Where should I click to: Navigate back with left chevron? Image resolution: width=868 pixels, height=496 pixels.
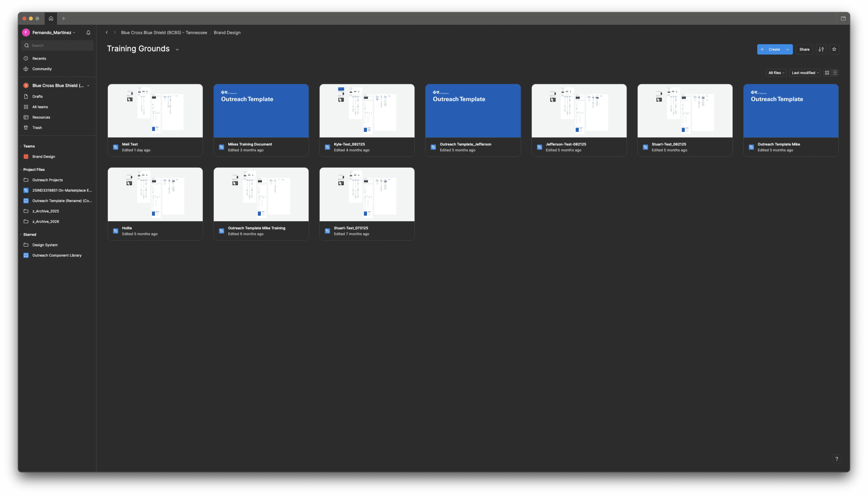(107, 33)
